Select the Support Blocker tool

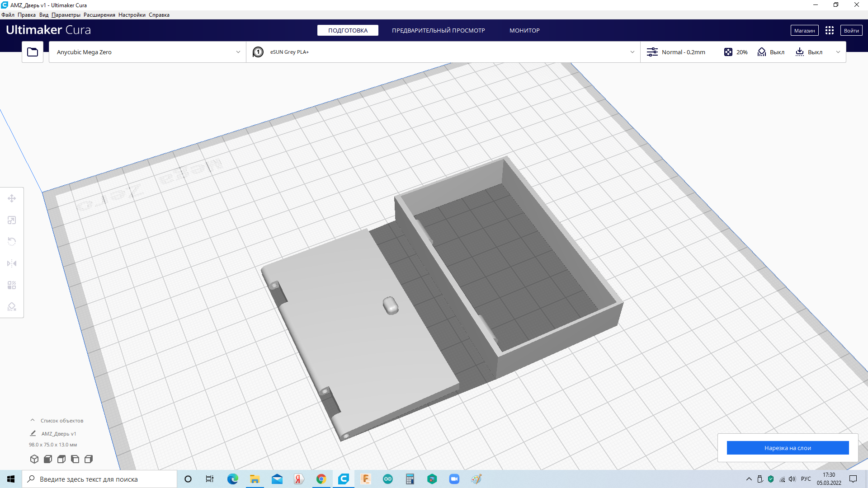12,307
